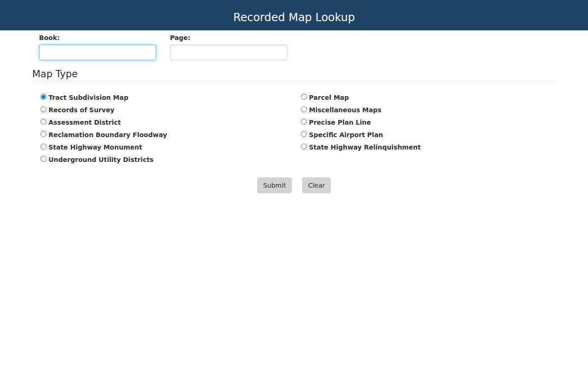The width and height of the screenshot is (588, 368).
Task: Pick the Reclamation Boundary Floodway radio button
Action: coord(43,134)
